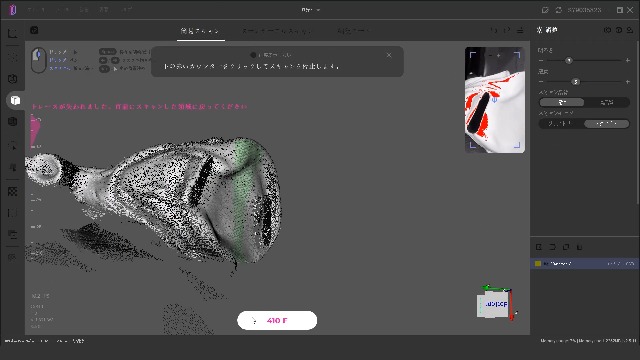Open the feedback note icon in title bar
The image size is (640, 360).
point(545,10)
